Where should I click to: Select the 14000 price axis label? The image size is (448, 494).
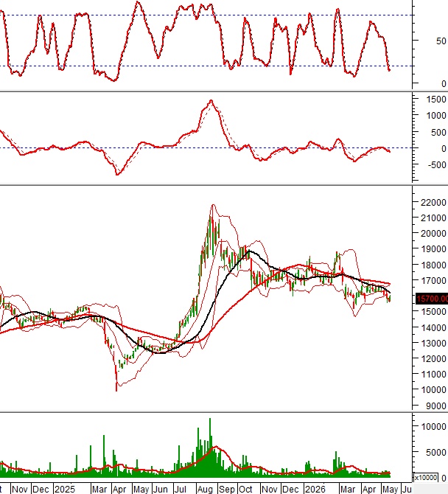pos(433,327)
